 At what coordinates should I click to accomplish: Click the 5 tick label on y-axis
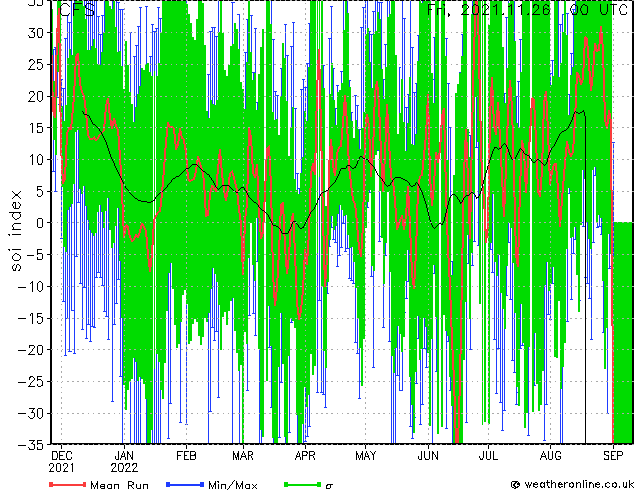point(39,191)
